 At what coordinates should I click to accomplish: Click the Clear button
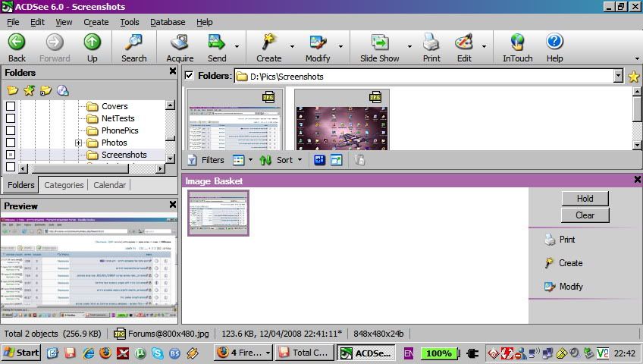[x=585, y=215]
